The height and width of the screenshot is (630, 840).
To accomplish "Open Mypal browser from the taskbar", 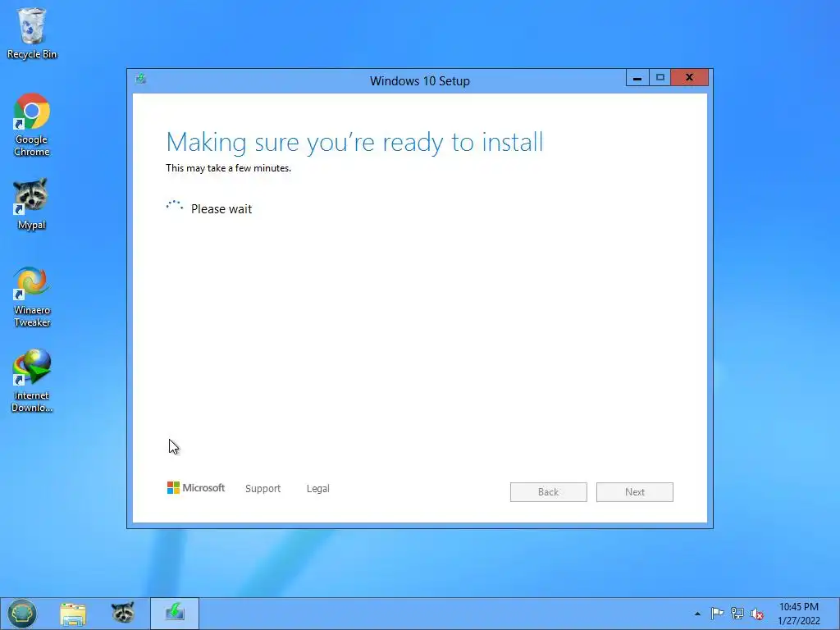I will point(123,614).
